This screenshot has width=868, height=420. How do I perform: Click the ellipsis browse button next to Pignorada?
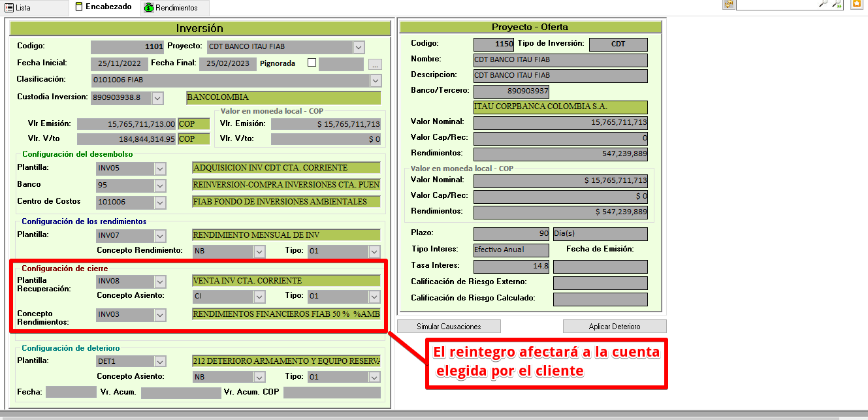tap(374, 64)
